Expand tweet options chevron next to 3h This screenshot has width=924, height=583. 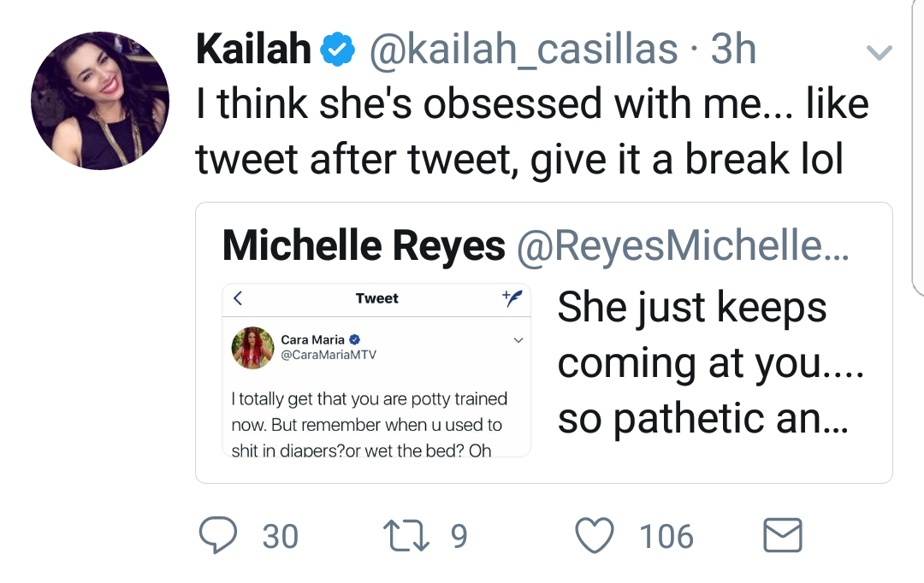880,52
